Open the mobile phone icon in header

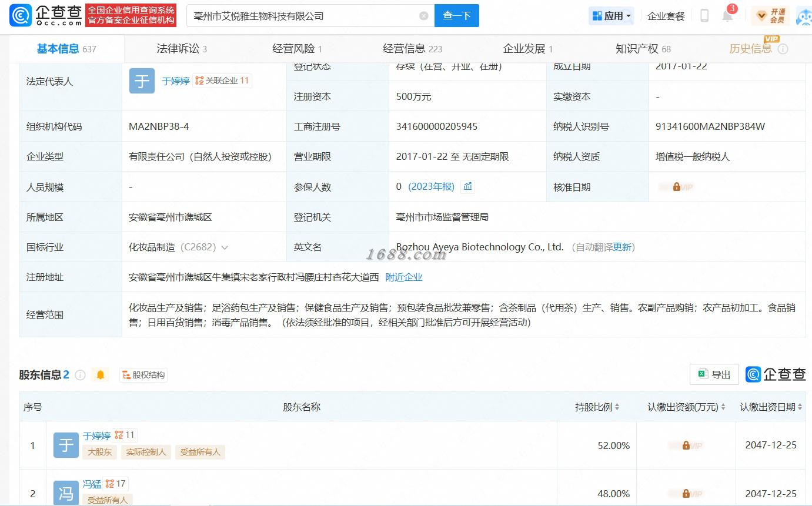click(x=704, y=16)
